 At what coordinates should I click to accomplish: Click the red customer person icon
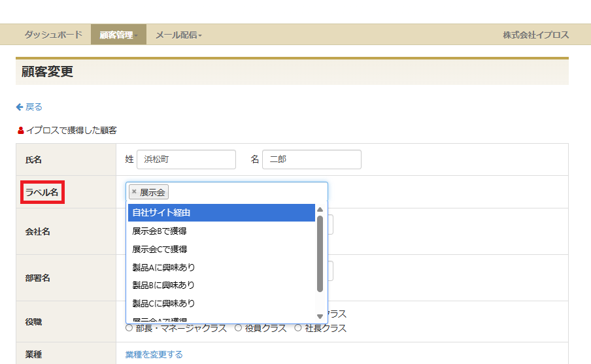[x=20, y=130]
